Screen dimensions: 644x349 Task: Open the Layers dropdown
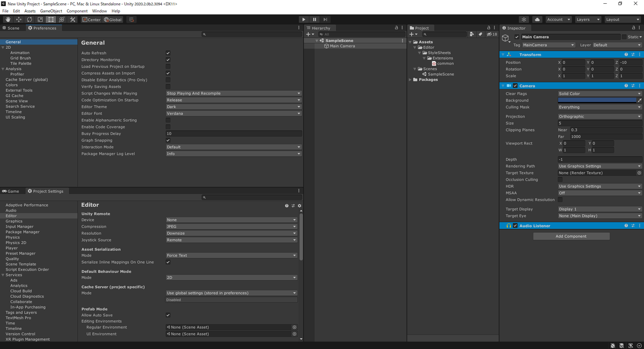588,19
